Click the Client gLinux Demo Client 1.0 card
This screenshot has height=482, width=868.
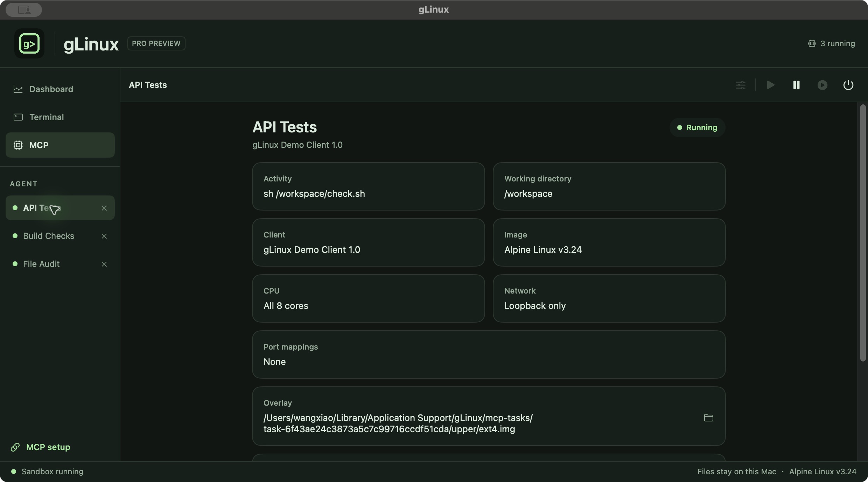(368, 242)
